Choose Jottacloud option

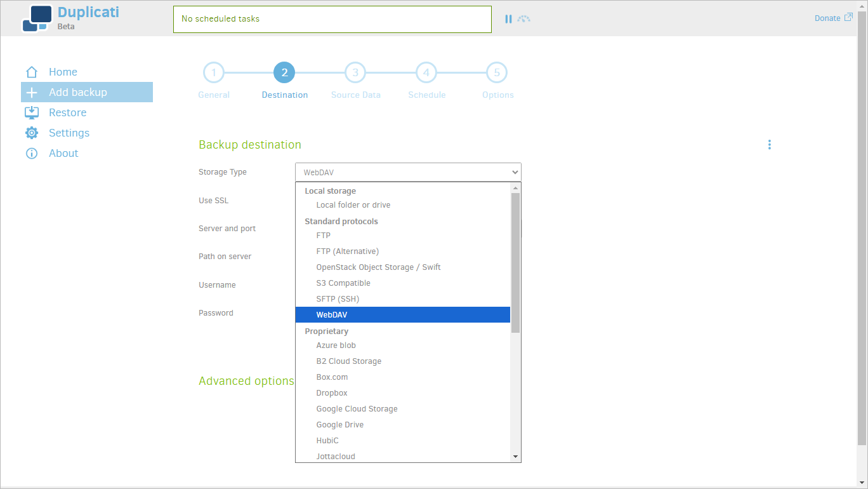[x=403, y=456]
